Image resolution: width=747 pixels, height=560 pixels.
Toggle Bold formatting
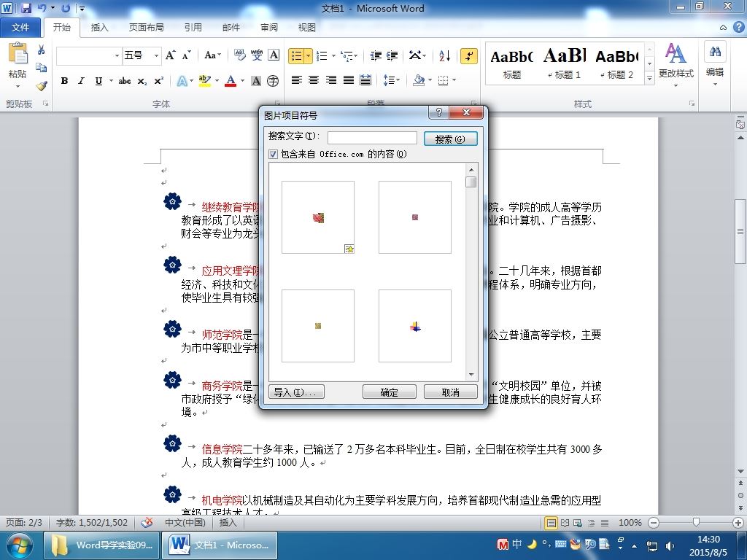[64, 81]
